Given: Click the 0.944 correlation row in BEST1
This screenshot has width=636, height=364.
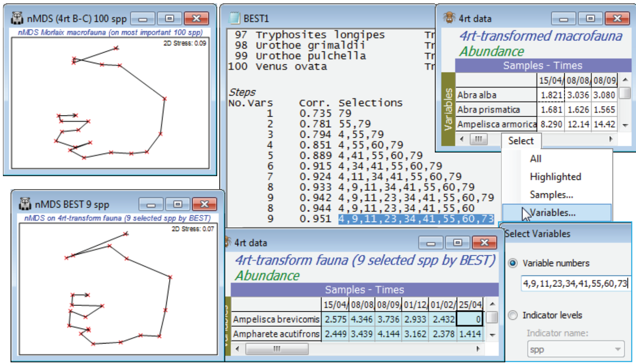Looking at the screenshot, I should point(371,208).
